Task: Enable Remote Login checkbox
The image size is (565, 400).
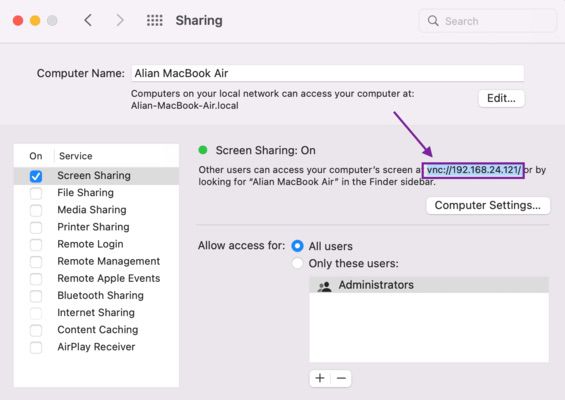Action: click(36, 245)
